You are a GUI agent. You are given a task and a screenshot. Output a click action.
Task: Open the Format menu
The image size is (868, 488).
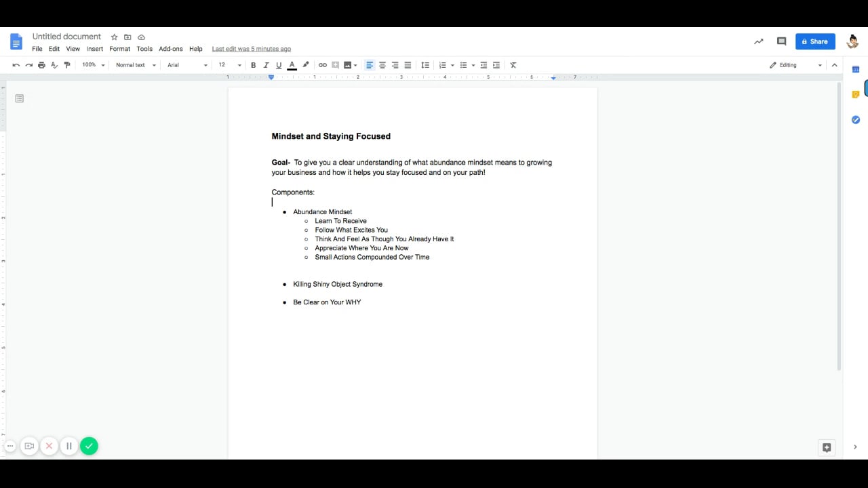(120, 49)
